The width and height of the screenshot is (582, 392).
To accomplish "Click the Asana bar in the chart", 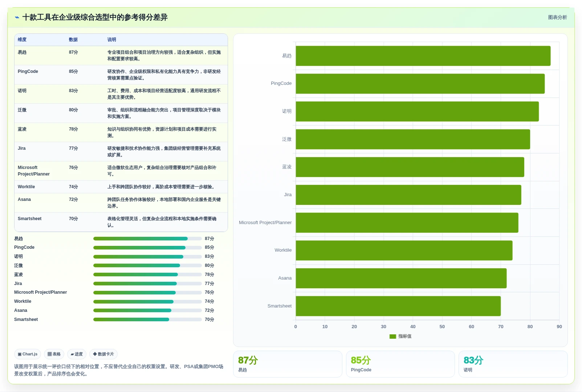I will pyautogui.click(x=401, y=278).
